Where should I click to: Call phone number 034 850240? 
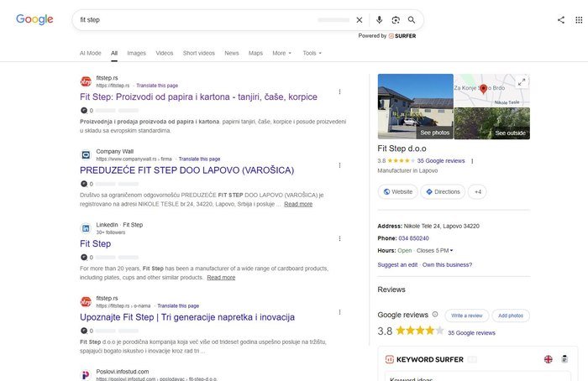coord(413,238)
